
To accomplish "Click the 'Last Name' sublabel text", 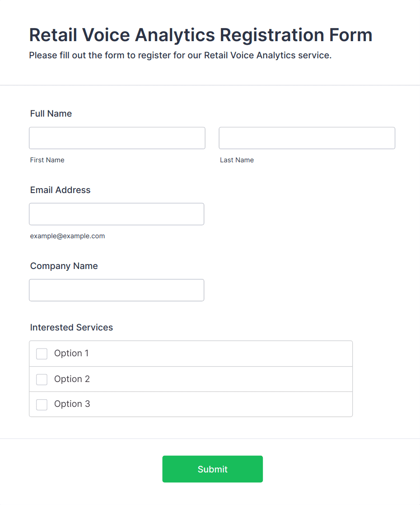I will click(237, 160).
